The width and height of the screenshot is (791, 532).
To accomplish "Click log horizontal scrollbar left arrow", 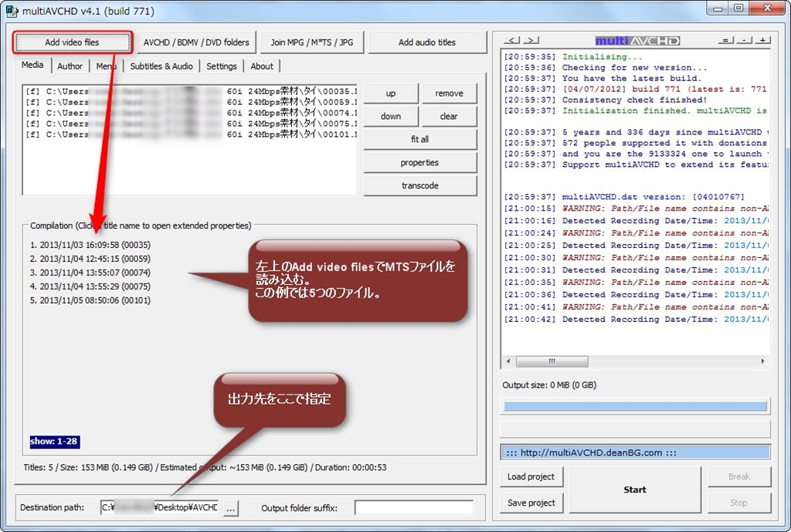I will click(508, 361).
